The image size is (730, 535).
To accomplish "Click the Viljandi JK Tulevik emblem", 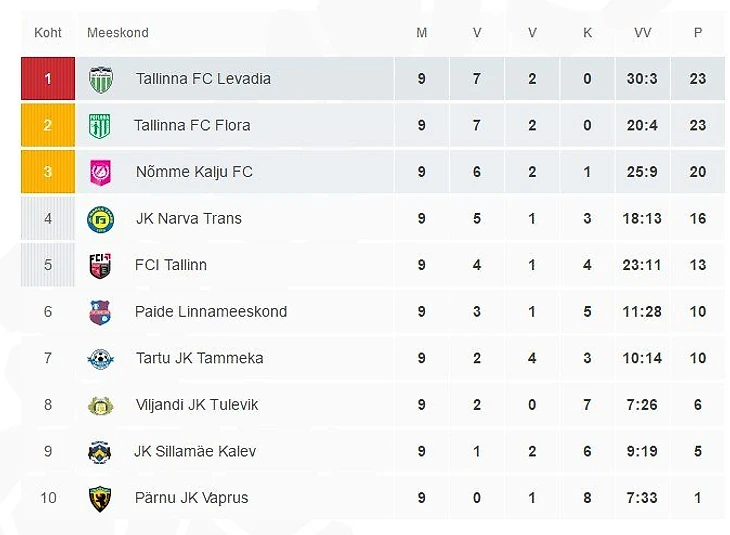I will pyautogui.click(x=100, y=405).
